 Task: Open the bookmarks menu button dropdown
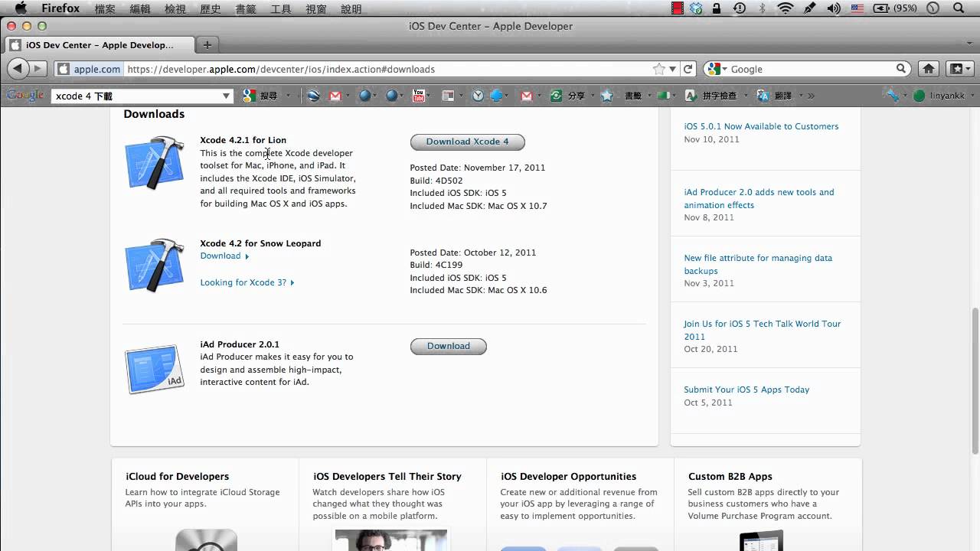click(960, 69)
